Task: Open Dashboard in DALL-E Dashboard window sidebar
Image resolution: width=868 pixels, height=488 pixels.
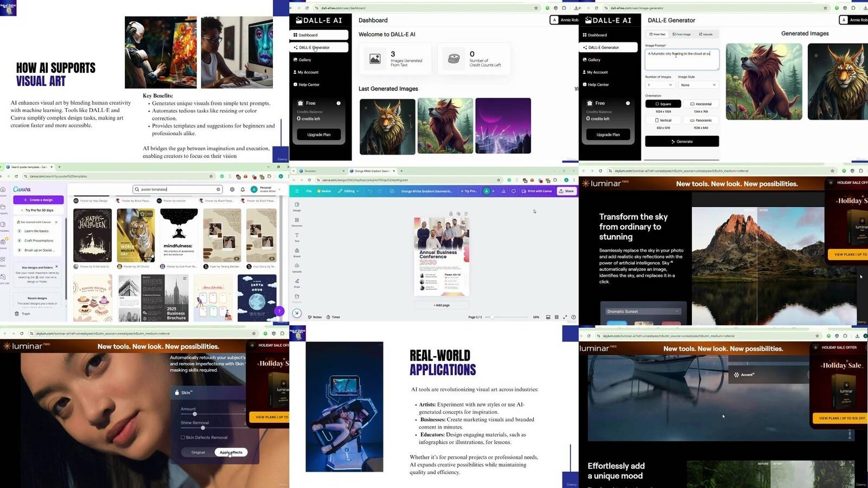Action: [x=319, y=35]
